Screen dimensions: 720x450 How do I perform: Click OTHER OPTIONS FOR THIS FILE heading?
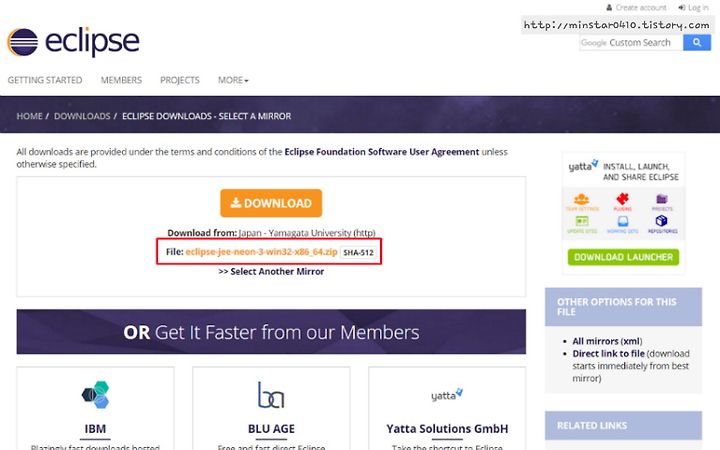tap(616, 307)
